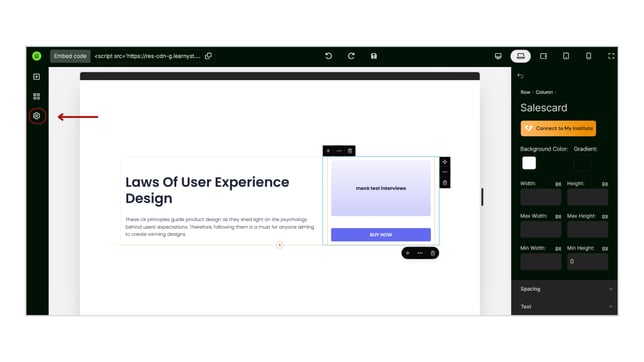Redo the last change
The width and height of the screenshot is (644, 362).
(351, 56)
